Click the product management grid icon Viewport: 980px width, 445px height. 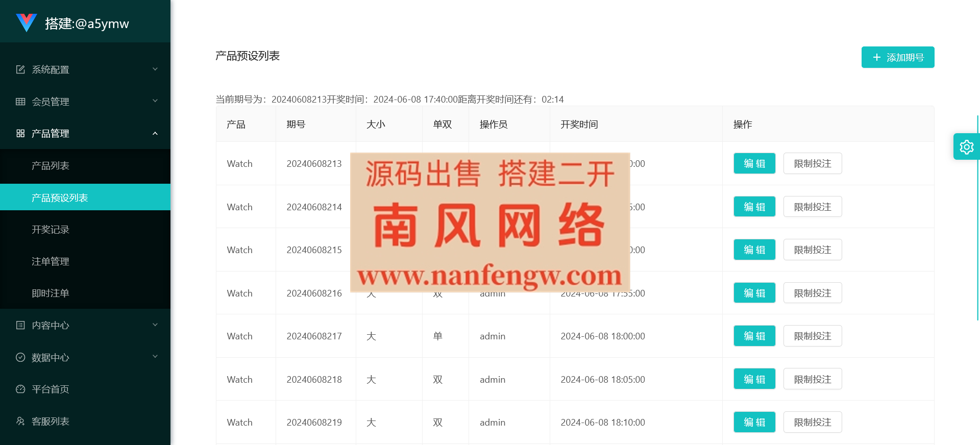click(x=20, y=133)
